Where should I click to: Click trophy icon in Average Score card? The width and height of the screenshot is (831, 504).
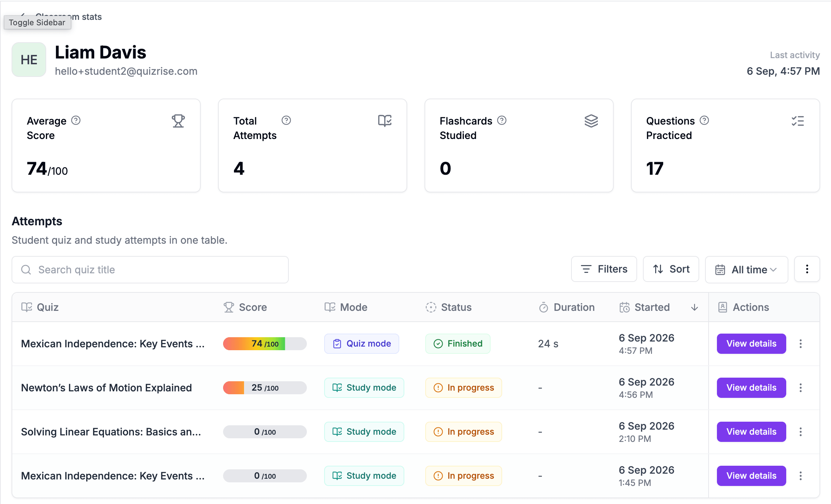[x=178, y=121]
